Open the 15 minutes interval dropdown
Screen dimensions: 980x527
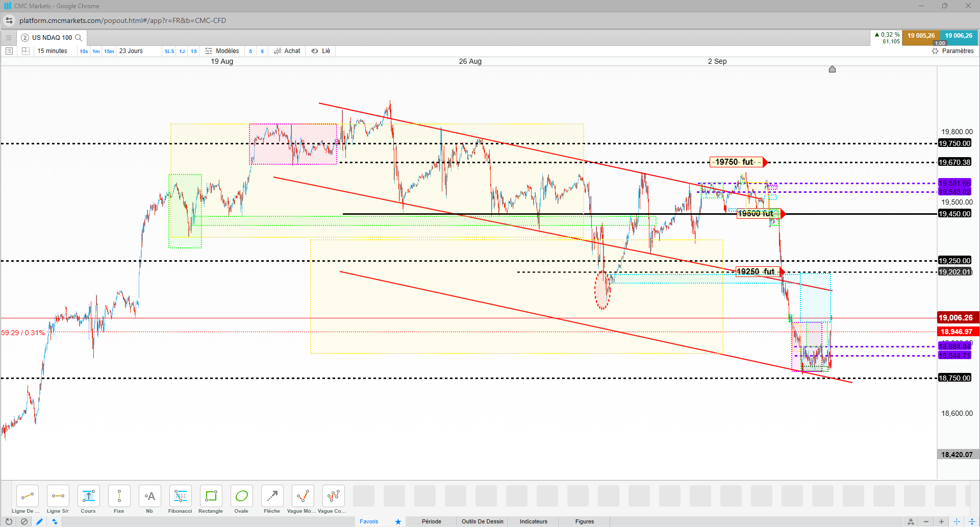[x=52, y=51]
